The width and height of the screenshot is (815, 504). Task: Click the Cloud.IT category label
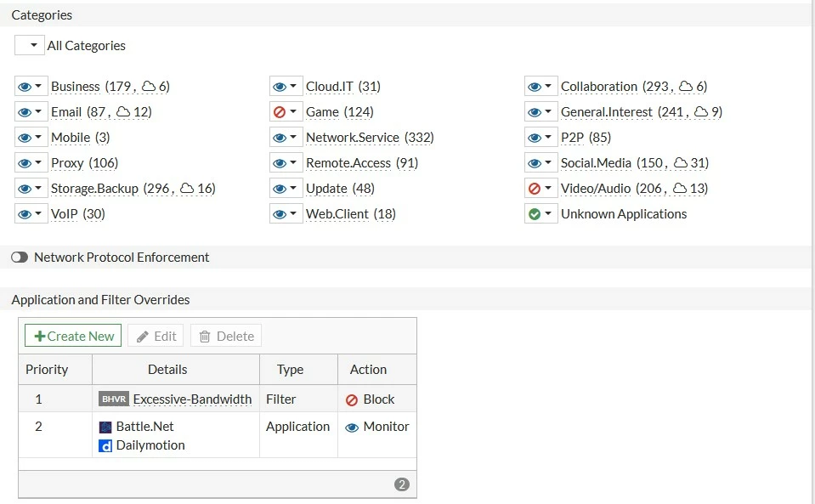point(330,86)
